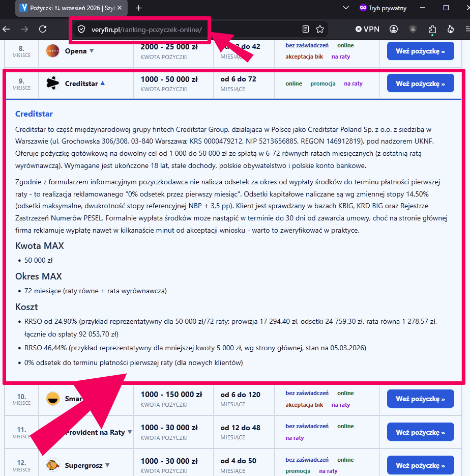The image size is (470, 476).
Task: Click online tag in Provident na Raty row
Action: pyautogui.click(x=345, y=426)
